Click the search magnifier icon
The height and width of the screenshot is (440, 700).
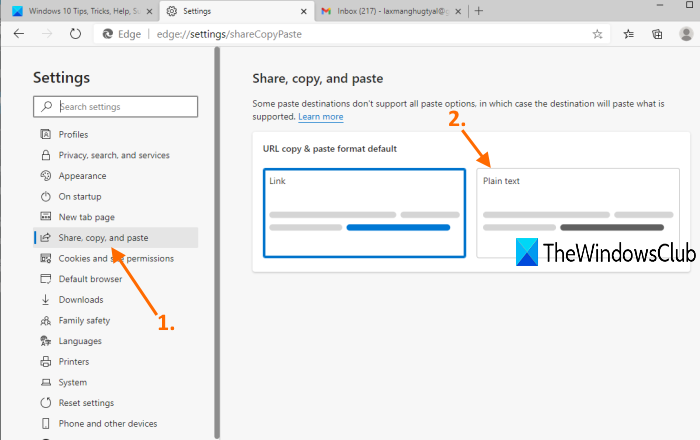(x=46, y=106)
